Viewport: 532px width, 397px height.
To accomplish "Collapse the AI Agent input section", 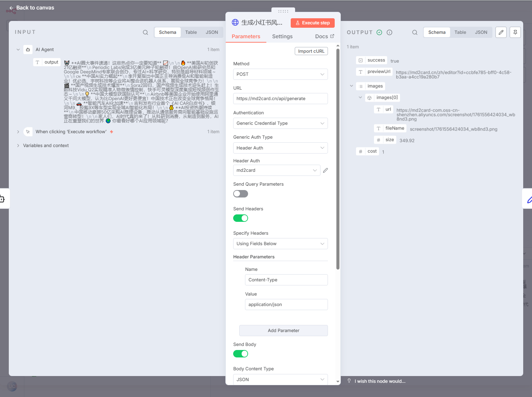I will [x=18, y=49].
